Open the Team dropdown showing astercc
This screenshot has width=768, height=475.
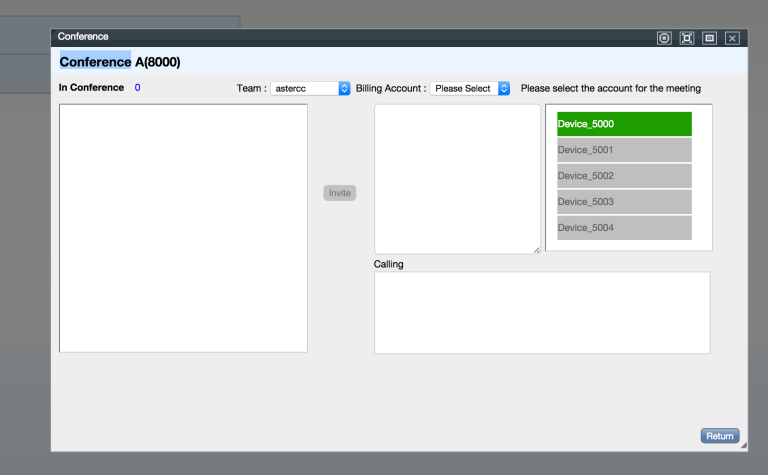coord(310,88)
